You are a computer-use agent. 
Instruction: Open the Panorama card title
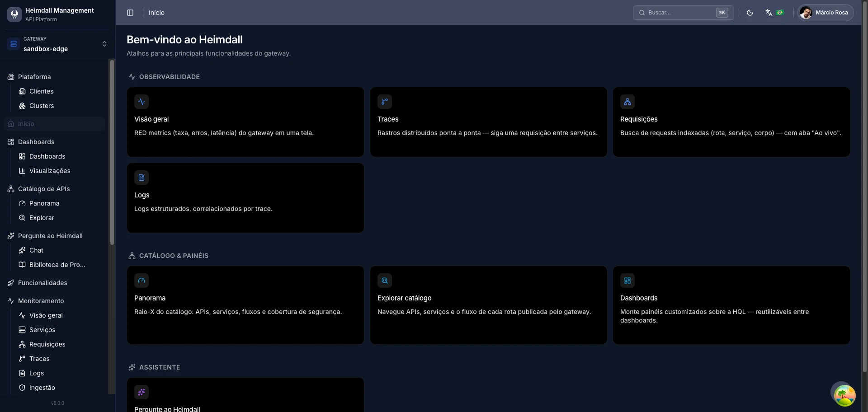click(150, 298)
